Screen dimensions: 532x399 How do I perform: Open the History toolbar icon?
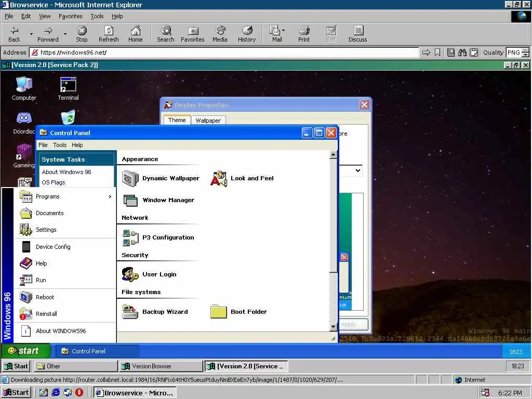pos(247,34)
